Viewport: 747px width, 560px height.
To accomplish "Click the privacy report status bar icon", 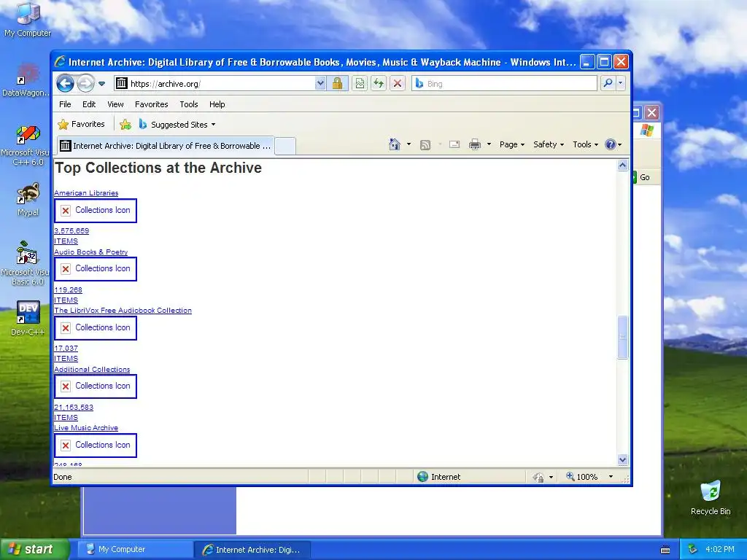I will pyautogui.click(x=539, y=477).
